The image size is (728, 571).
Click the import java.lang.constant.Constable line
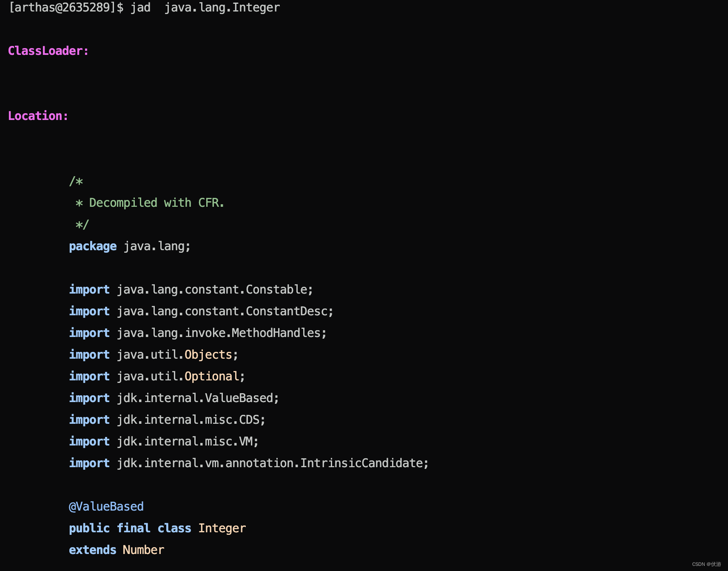coord(191,289)
